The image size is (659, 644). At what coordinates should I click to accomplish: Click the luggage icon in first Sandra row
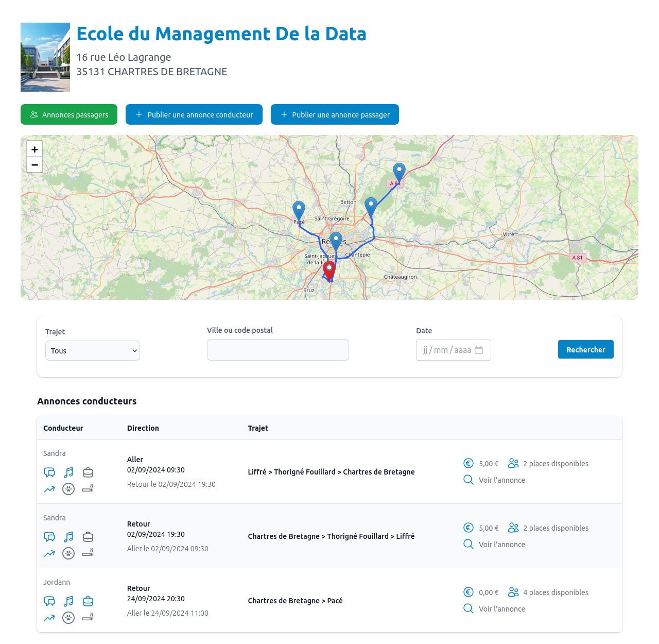coord(88,472)
